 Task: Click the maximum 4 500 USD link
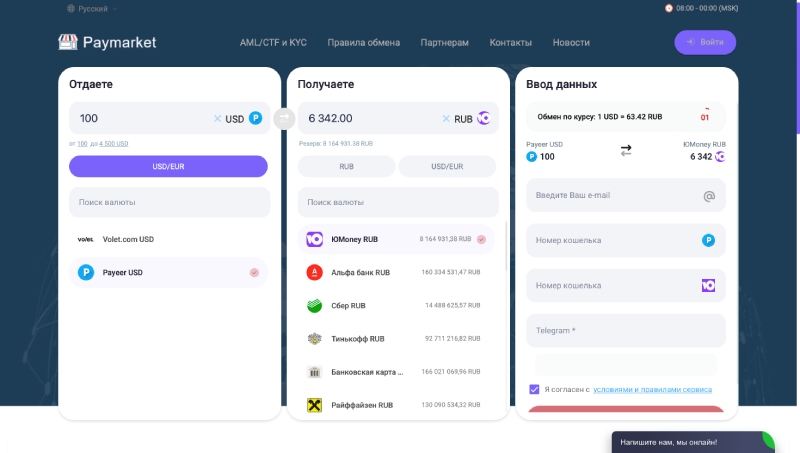point(114,144)
